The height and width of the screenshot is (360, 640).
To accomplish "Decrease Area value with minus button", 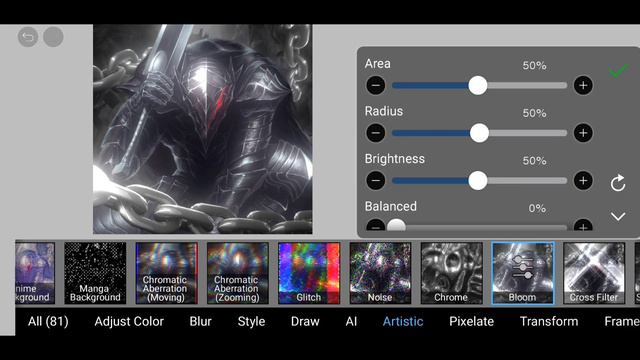I will [x=376, y=85].
